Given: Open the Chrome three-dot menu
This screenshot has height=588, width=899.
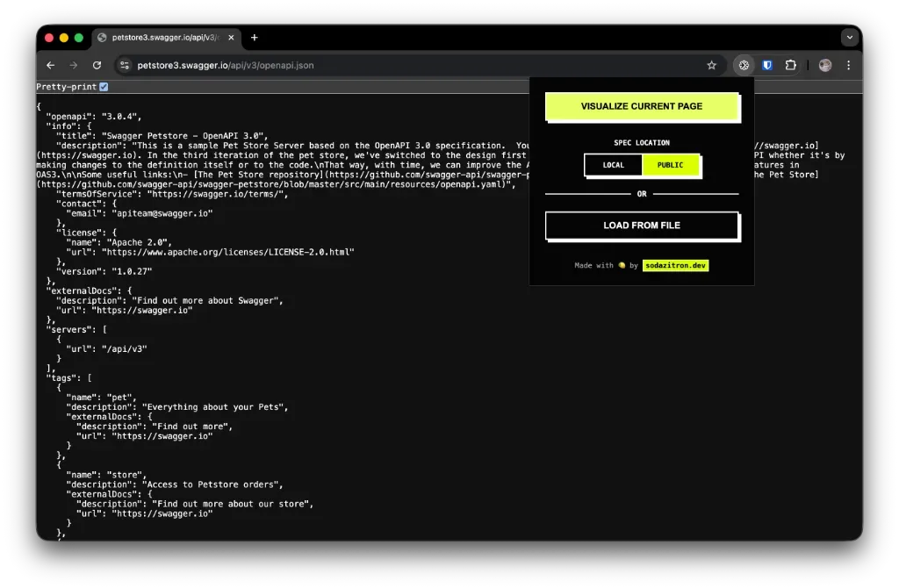Looking at the screenshot, I should tap(847, 65).
